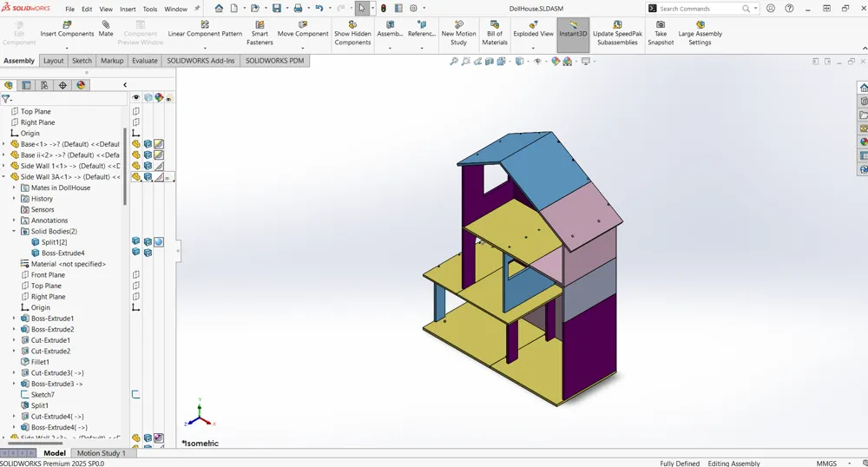Click the Undo arrow icon
Image resolution: width=868 pixels, height=467 pixels.
tap(319, 9)
